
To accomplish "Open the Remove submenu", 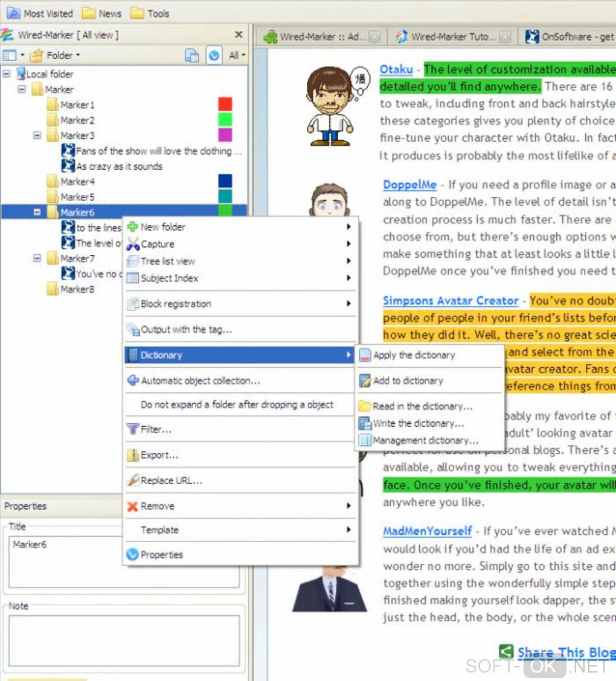I will (x=240, y=506).
